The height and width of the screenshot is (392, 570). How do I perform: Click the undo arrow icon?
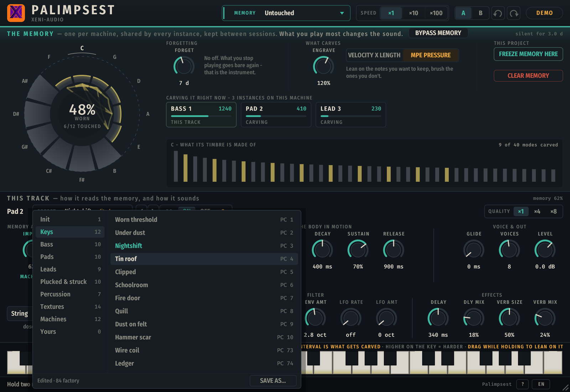pyautogui.click(x=498, y=13)
